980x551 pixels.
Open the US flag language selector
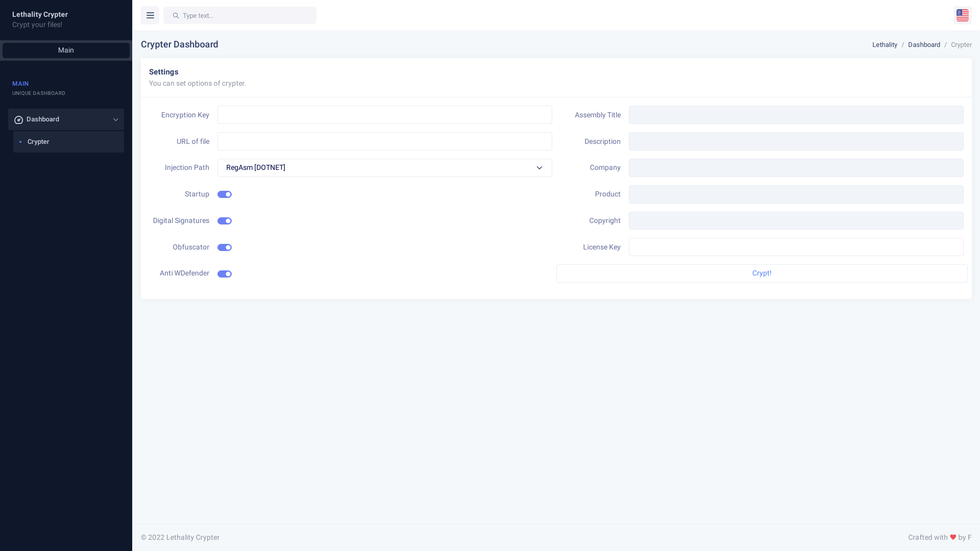[x=962, y=15]
